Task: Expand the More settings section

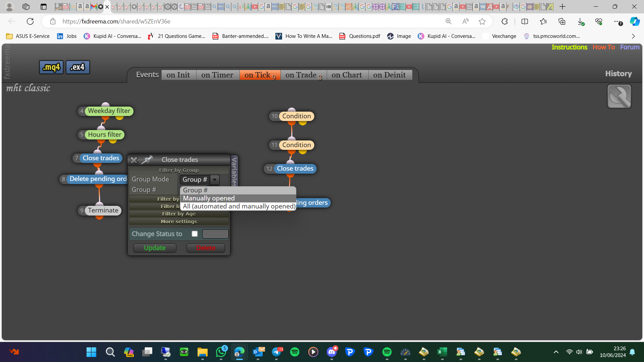Action: point(179,222)
